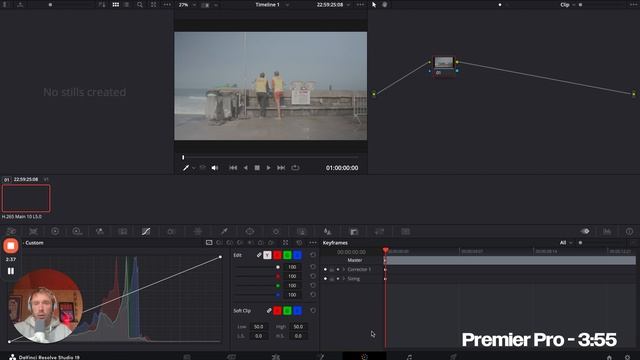Stop the screen recording
Viewport: 640px width, 360px height.
coord(11,246)
